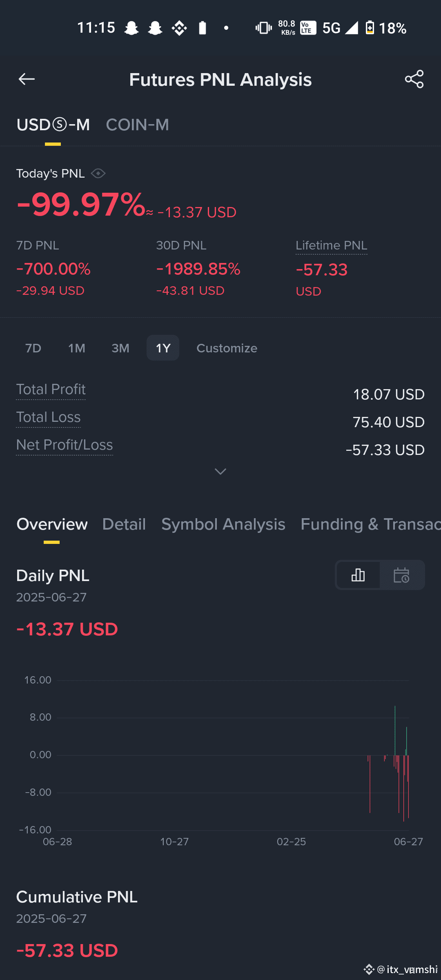Tap Total Profit info label
This screenshot has height=980, width=441.
pyautogui.click(x=51, y=390)
